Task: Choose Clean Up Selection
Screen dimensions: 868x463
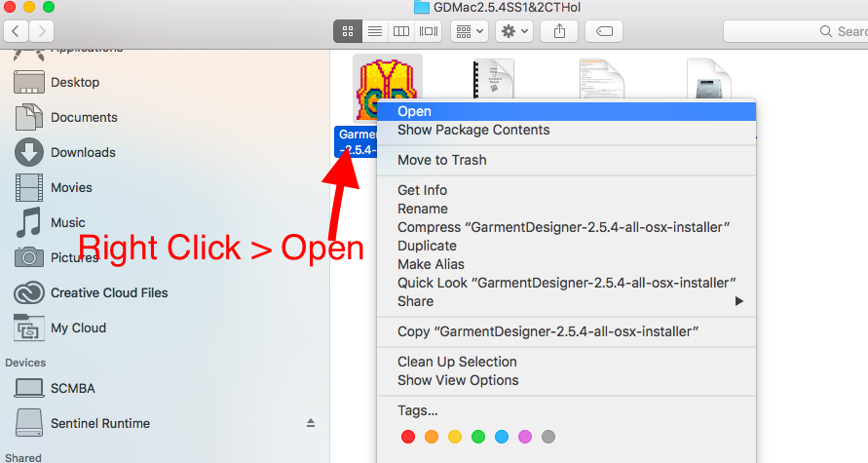Action: coord(566,362)
